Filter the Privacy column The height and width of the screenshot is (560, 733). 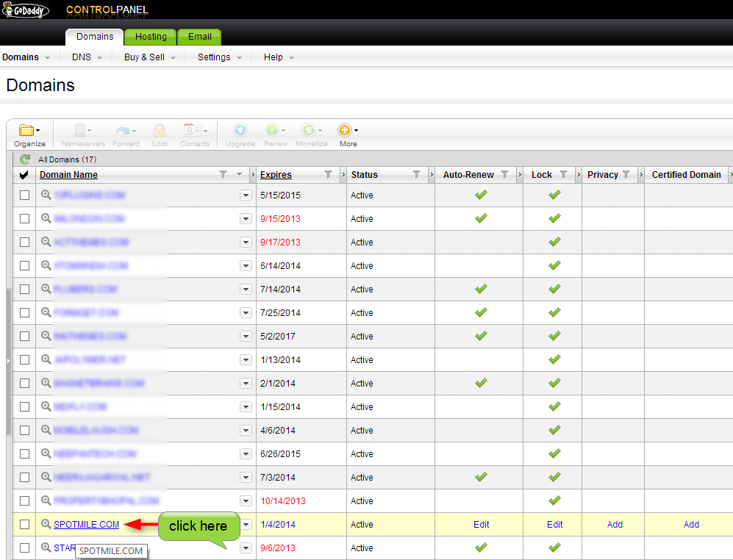point(626,174)
